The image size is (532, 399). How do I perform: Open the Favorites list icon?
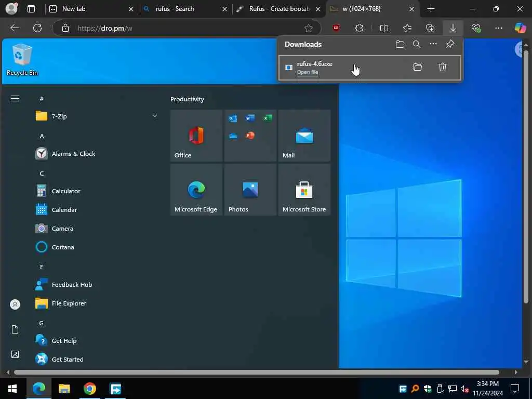coord(407,28)
